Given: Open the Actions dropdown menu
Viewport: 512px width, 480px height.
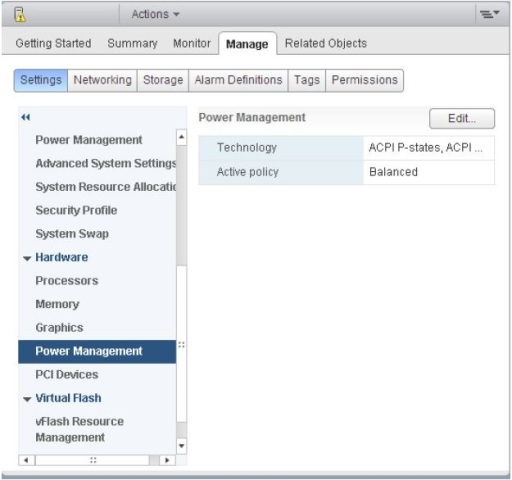Looking at the screenshot, I should pos(155,14).
